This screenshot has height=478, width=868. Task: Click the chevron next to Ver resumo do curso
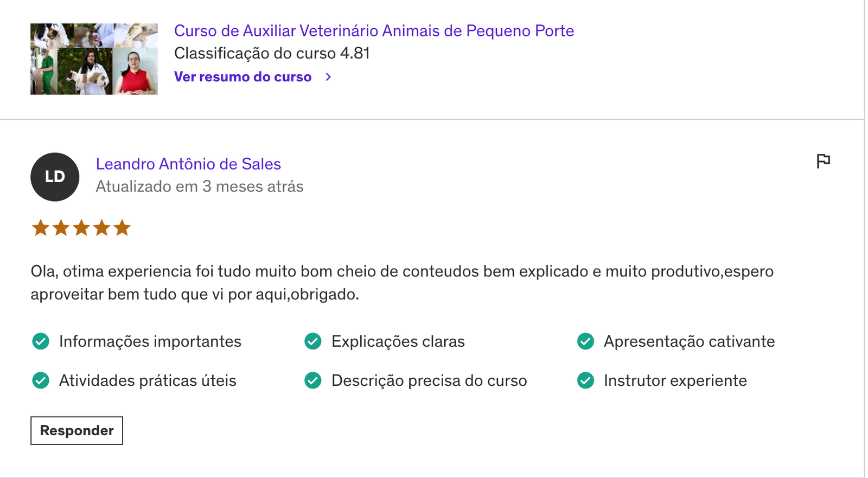pos(328,77)
